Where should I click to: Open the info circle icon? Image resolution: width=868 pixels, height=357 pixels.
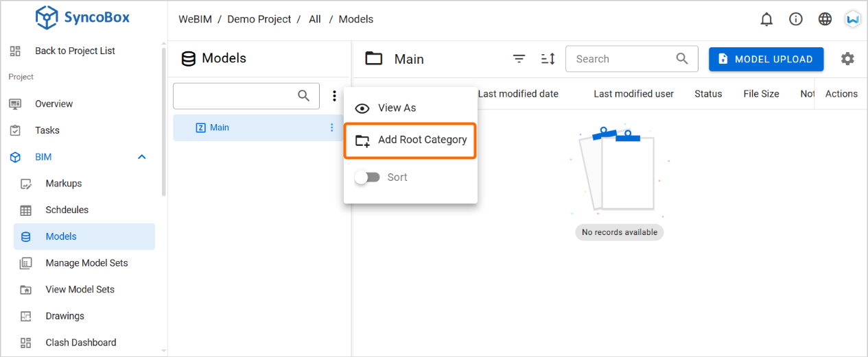click(796, 19)
